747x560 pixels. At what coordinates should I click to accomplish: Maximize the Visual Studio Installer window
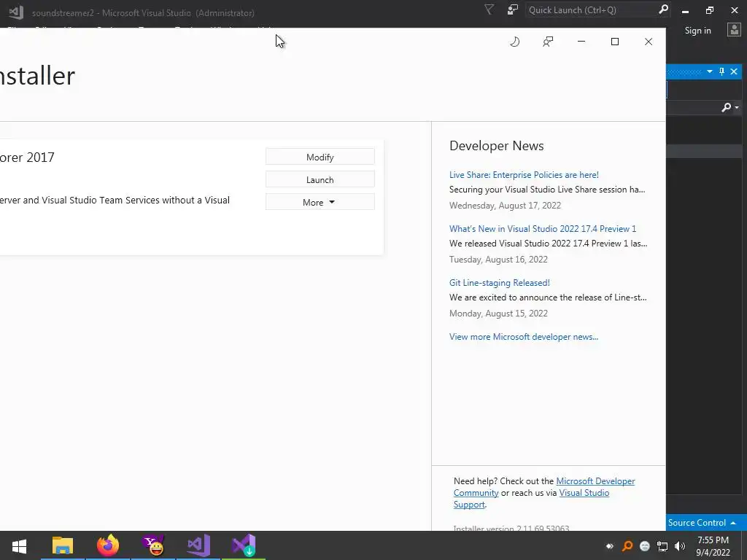pyautogui.click(x=614, y=42)
